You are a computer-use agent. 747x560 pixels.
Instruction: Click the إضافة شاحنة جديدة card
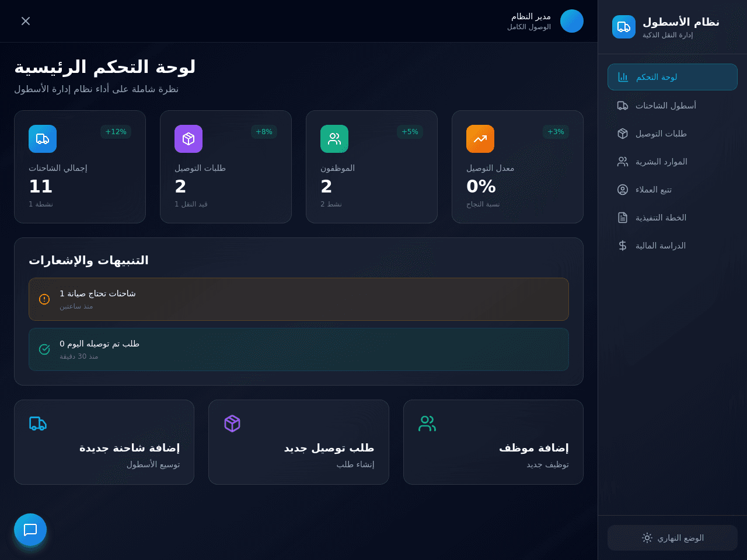pos(104,442)
